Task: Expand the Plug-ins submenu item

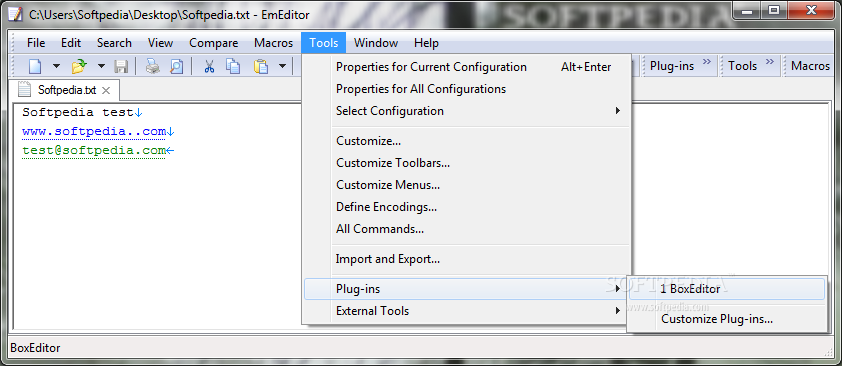Action: pyautogui.click(x=467, y=289)
